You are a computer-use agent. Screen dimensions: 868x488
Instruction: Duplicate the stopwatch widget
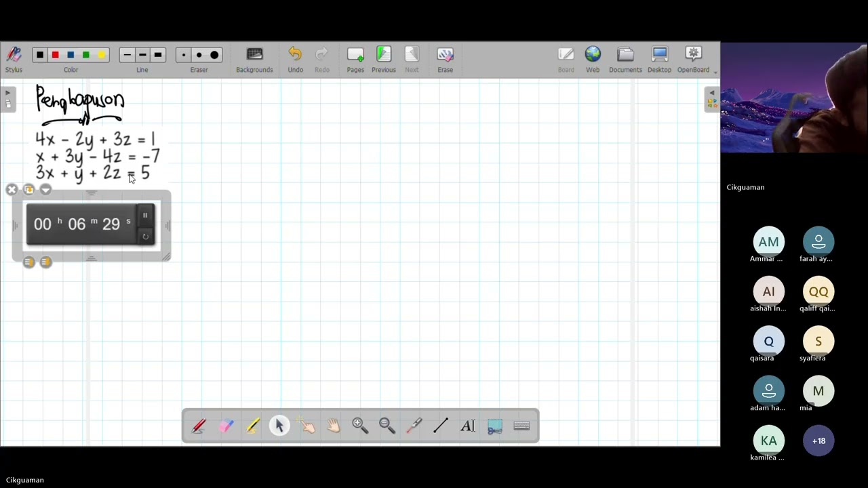(28, 190)
